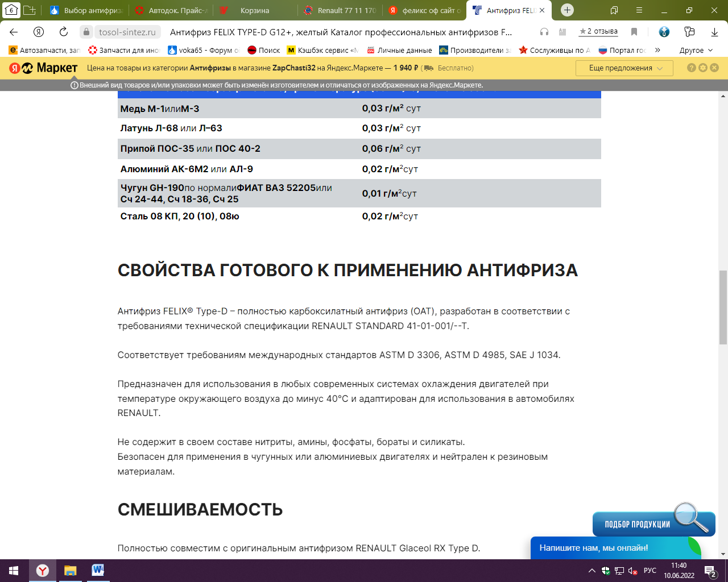This screenshot has width=728, height=582.
Task: Open the Производители bookmark
Action: (x=475, y=50)
